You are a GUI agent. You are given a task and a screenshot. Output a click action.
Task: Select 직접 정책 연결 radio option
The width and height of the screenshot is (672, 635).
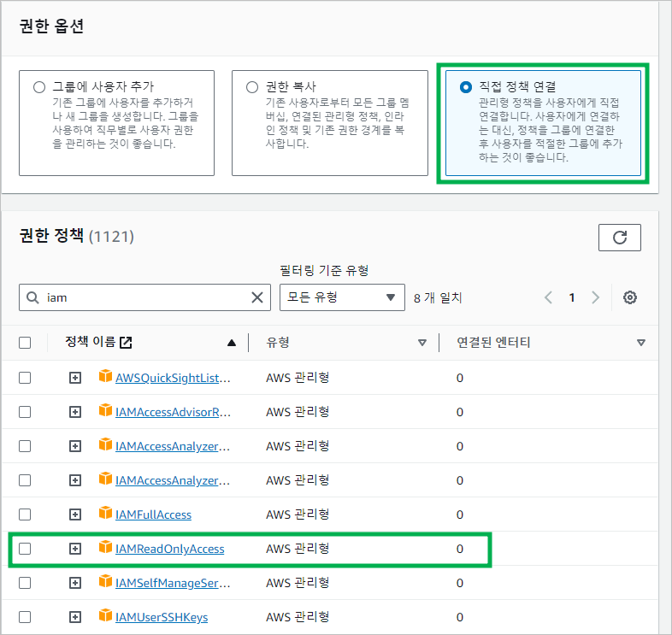465,87
